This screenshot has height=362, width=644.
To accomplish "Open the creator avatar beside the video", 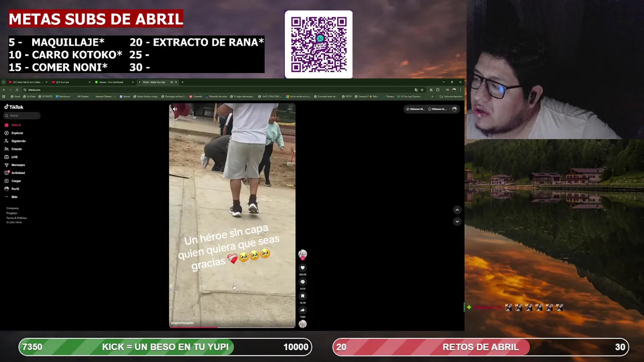I will click(302, 254).
